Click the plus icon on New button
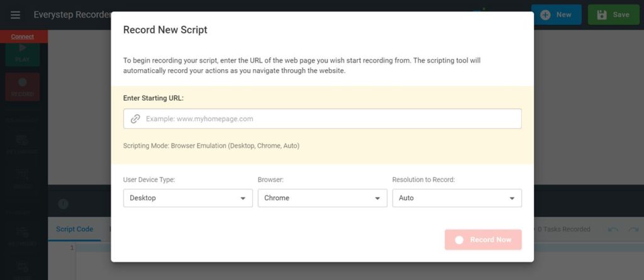644x280 pixels. click(545, 14)
